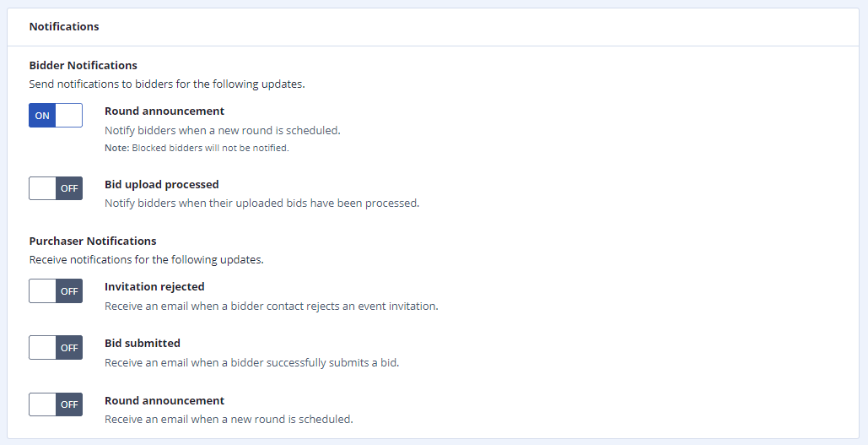Click the uploaded bids processed description text

click(x=261, y=204)
